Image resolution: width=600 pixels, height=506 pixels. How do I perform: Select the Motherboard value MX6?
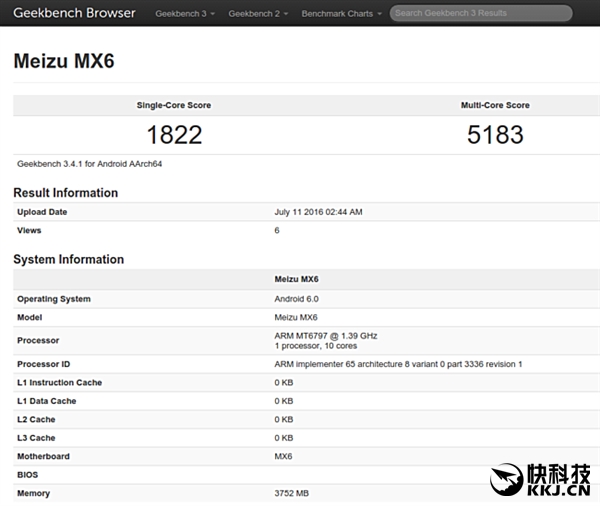point(283,456)
